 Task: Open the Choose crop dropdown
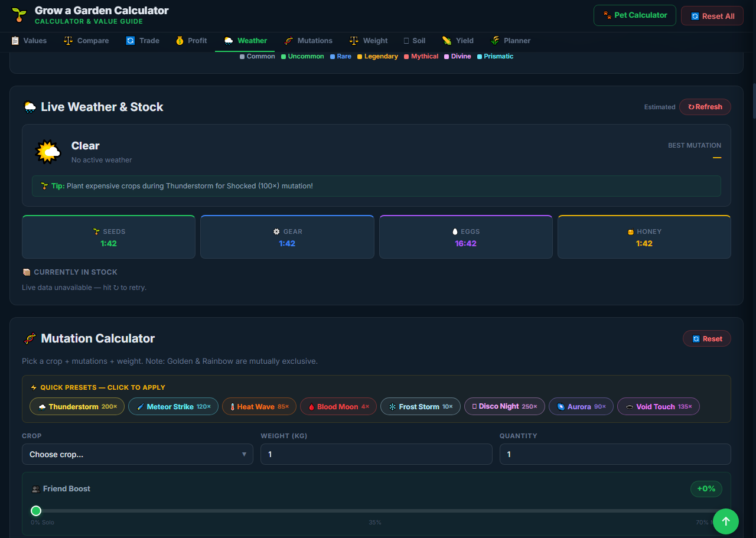point(138,454)
